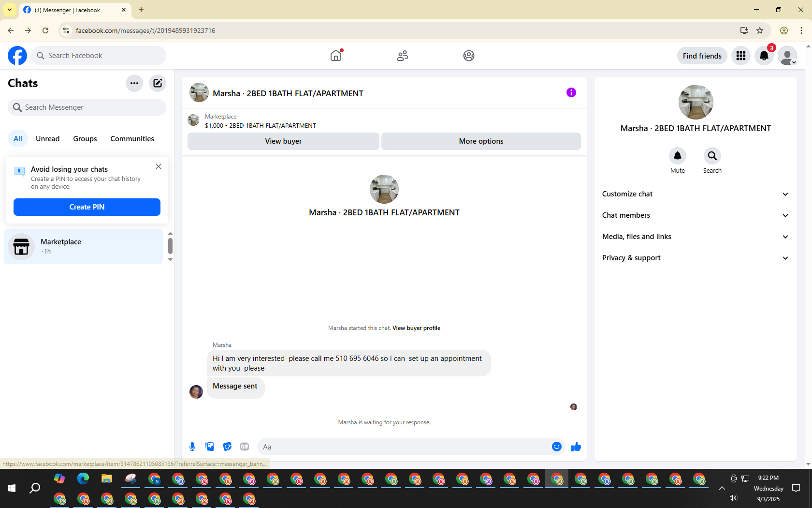View site information in address bar

click(x=66, y=30)
